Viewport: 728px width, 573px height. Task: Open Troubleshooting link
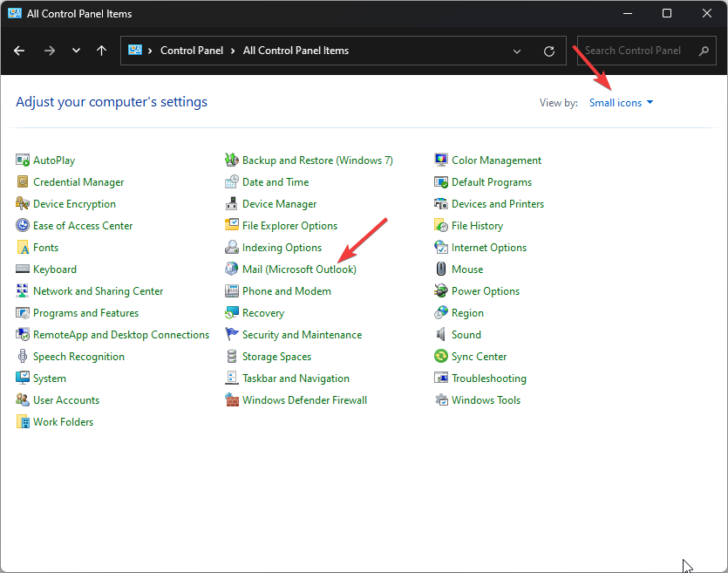click(x=489, y=379)
